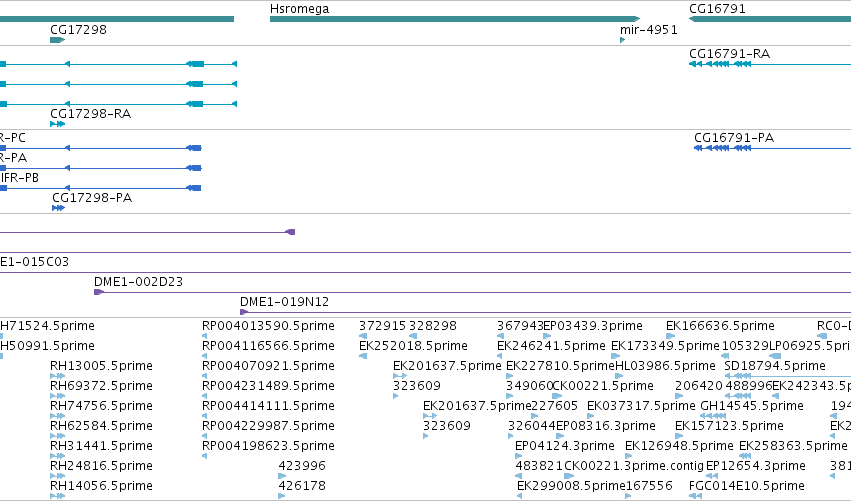
Task: Click the RP004414111.5prime feature label
Action: tap(268, 407)
